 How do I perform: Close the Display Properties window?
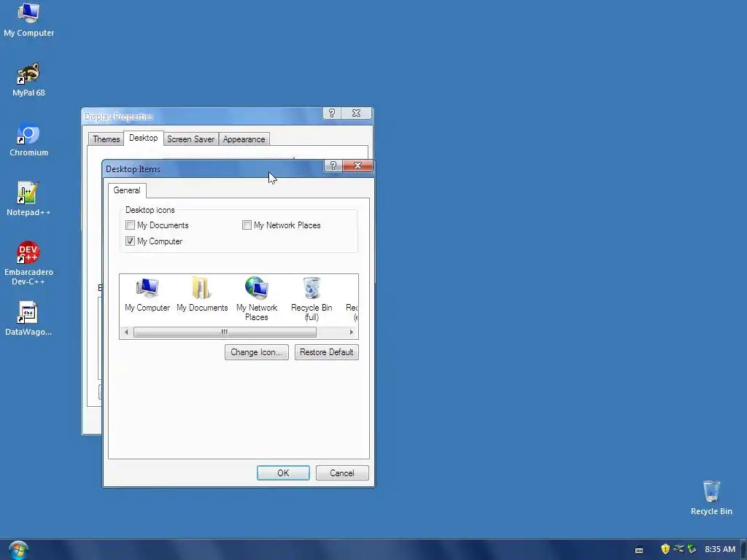[356, 113]
